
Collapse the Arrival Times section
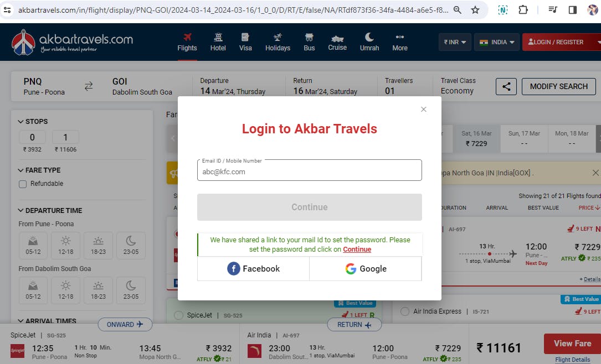pyautogui.click(x=47, y=321)
